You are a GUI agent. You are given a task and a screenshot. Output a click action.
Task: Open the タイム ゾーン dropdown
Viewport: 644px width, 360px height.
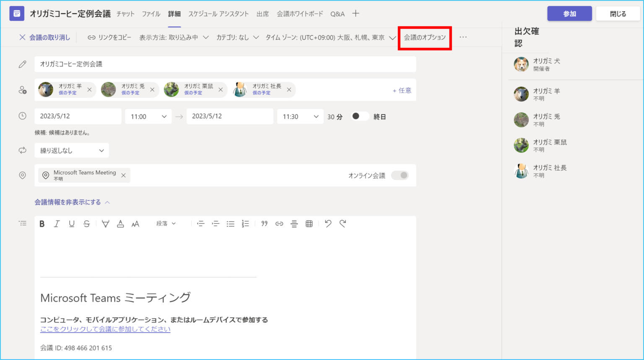(x=330, y=37)
